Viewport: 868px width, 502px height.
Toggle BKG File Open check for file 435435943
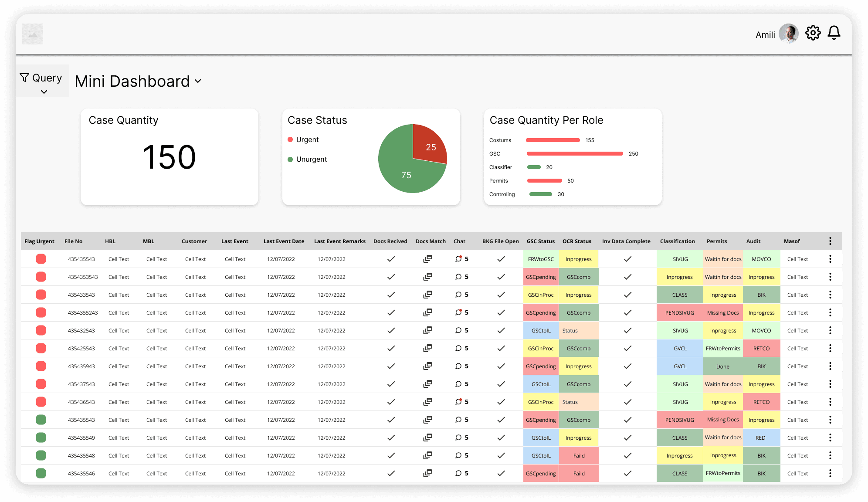pyautogui.click(x=501, y=366)
